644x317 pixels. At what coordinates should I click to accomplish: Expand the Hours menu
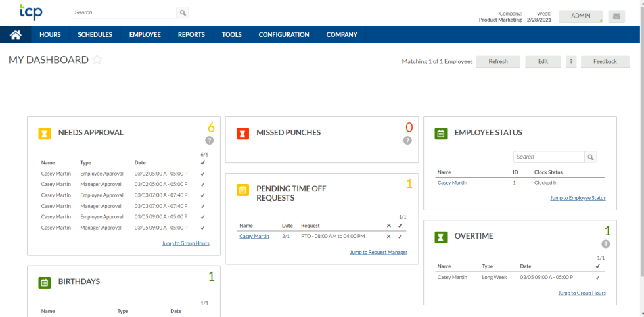click(x=50, y=35)
